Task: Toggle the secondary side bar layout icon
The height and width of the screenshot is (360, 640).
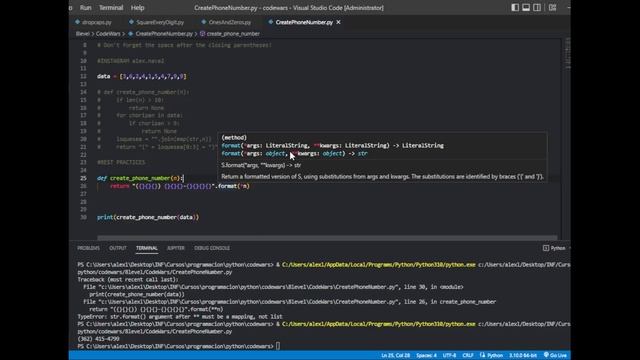Action: point(537,8)
